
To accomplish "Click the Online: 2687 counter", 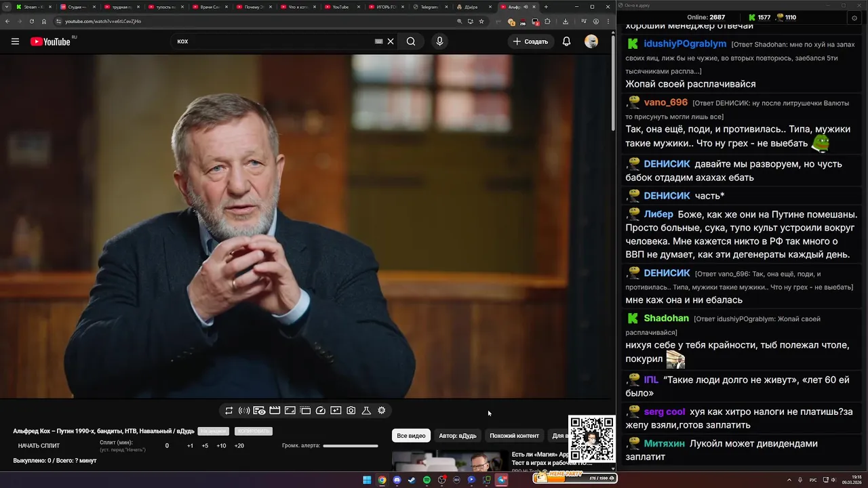I will [x=706, y=18].
